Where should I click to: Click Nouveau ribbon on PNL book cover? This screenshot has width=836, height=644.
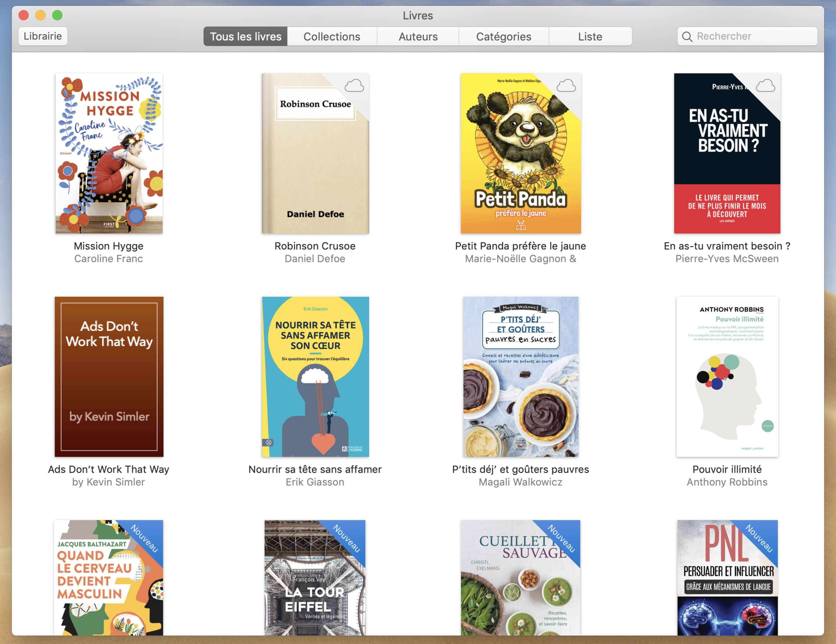point(759,539)
